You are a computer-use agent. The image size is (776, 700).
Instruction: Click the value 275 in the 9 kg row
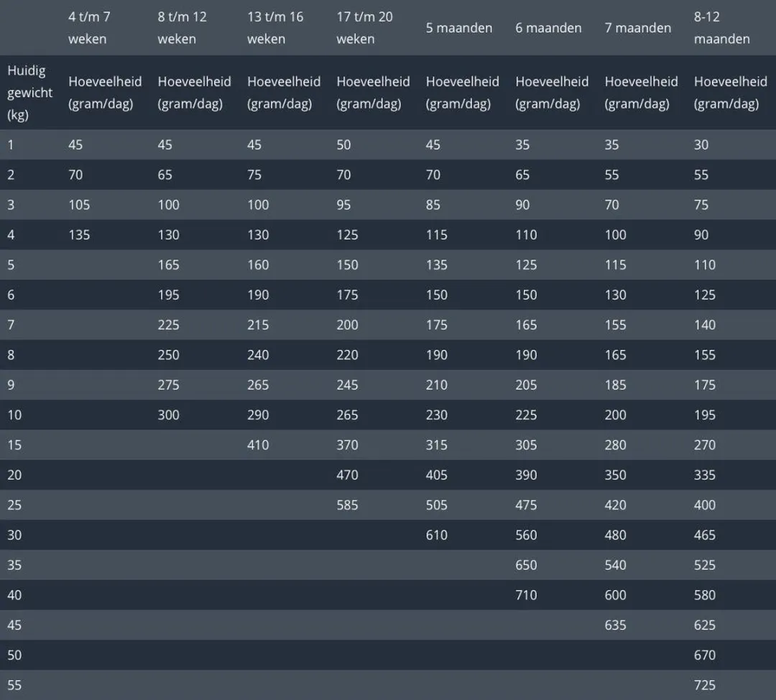click(168, 385)
